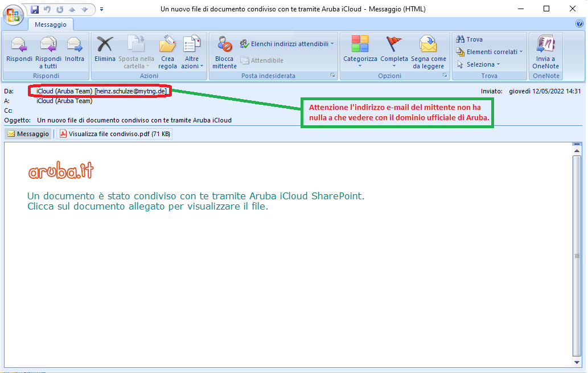Click the undo arrow in quick access
This screenshot has width=588, height=373.
tap(47, 9)
